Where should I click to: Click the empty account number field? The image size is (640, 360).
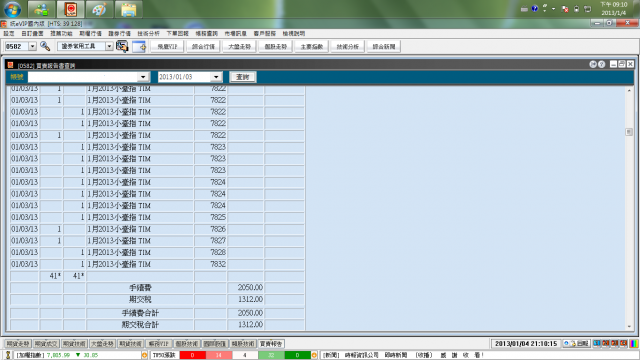pos(83,77)
